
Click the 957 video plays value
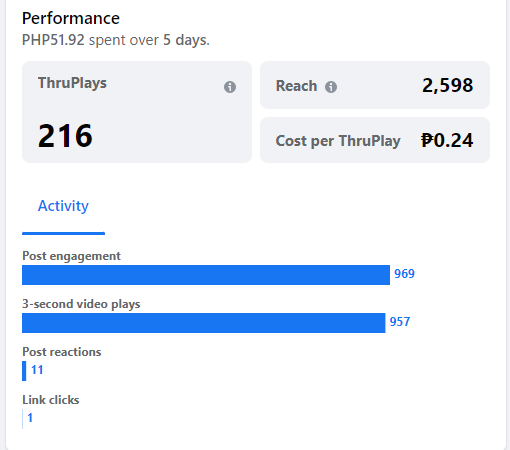(400, 322)
